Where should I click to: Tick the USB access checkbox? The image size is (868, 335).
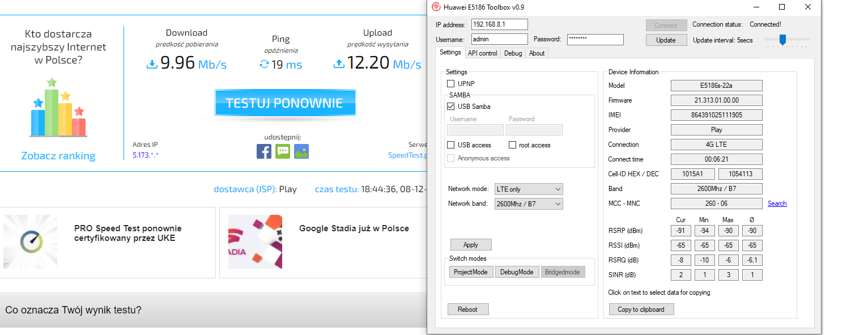451,145
